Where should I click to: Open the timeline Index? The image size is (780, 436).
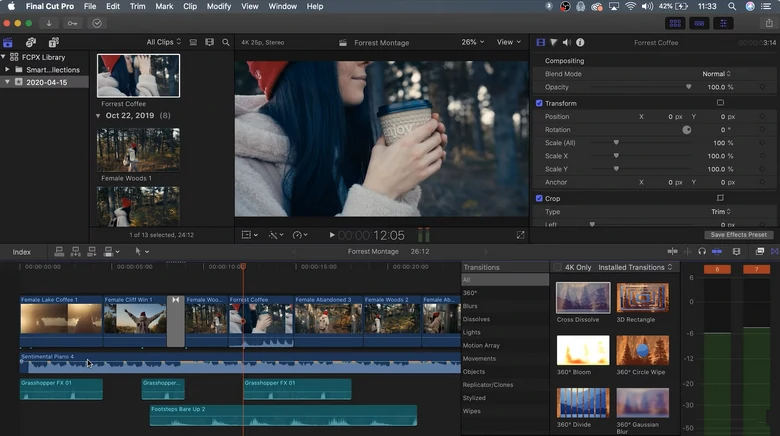pos(21,252)
